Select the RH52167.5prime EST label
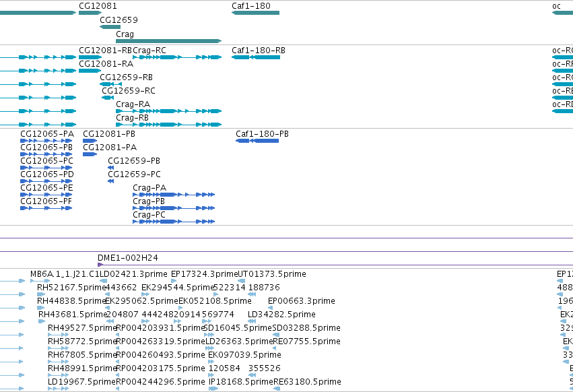This screenshot has height=392, width=573. [71, 288]
